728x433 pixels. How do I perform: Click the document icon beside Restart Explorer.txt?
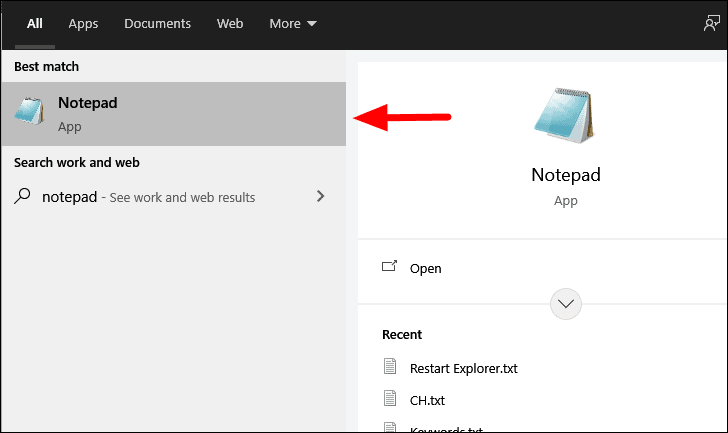pyautogui.click(x=390, y=367)
